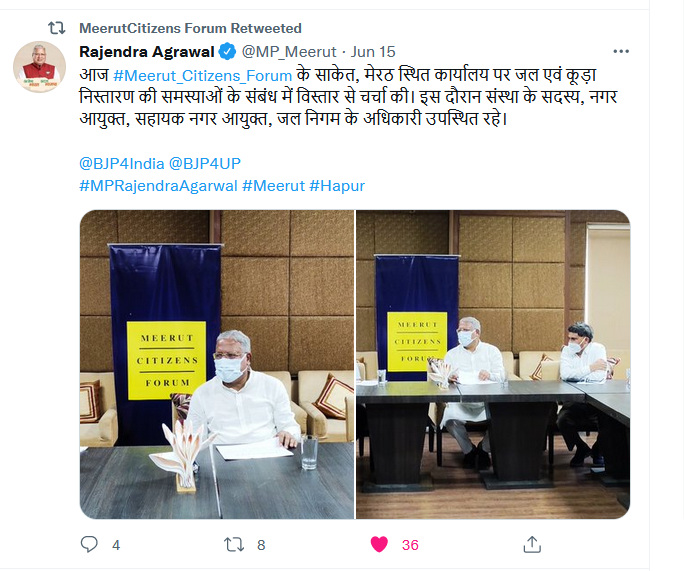Open the @BJP4UP mention

pos(205,164)
